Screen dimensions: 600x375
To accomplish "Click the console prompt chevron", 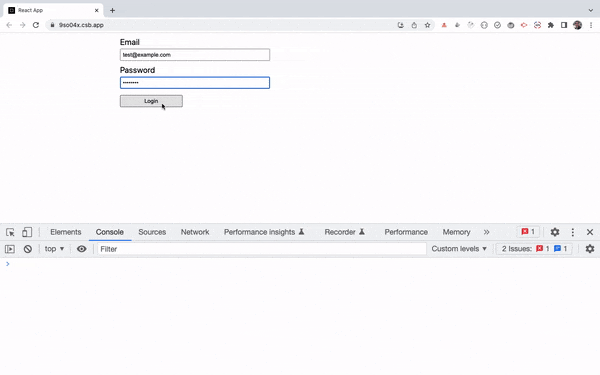I will (x=8, y=264).
